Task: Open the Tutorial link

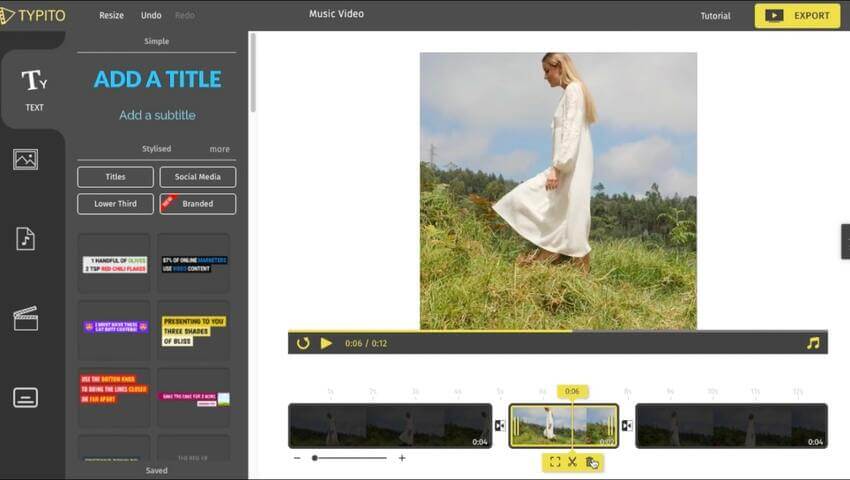Action: pyautogui.click(x=716, y=16)
